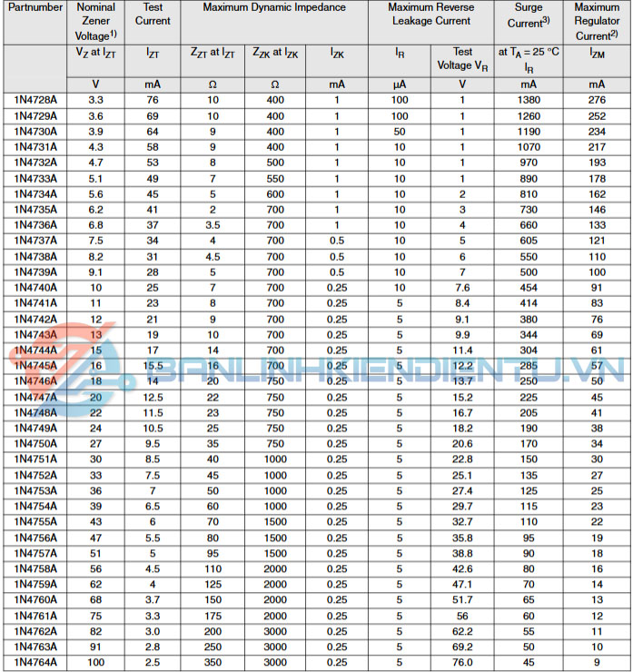Click the surge current value 1190
Screen dimensions: 633x672
529,132
